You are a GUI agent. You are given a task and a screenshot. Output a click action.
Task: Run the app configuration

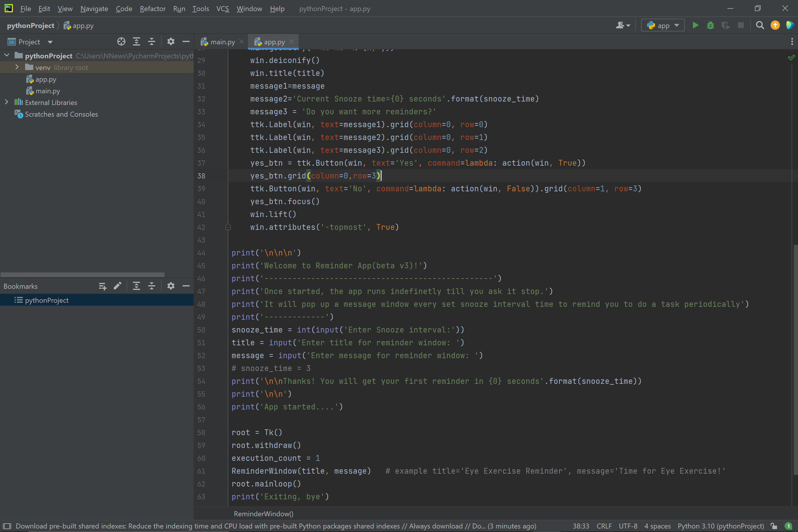tap(695, 25)
